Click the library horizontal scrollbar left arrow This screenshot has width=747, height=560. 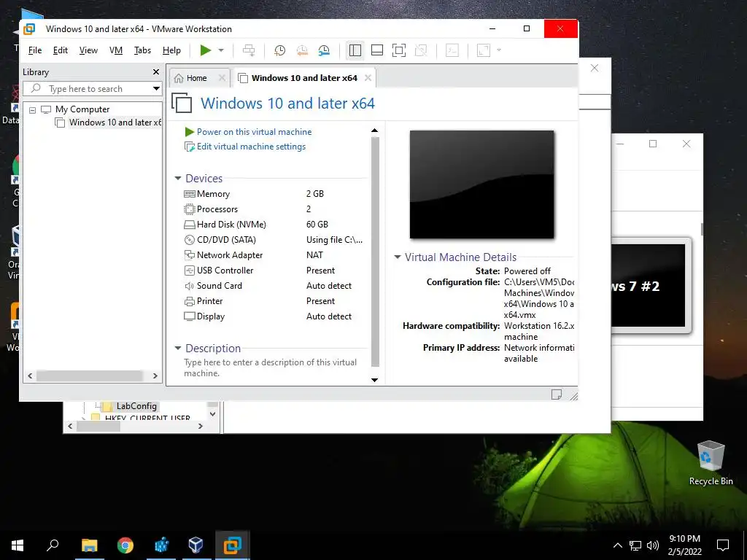tap(30, 376)
